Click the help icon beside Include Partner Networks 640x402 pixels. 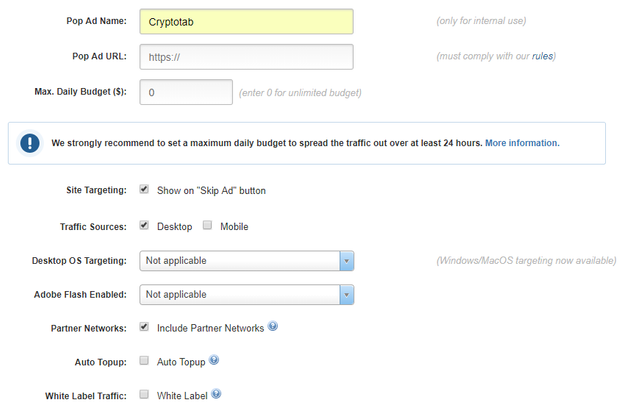coord(273,327)
